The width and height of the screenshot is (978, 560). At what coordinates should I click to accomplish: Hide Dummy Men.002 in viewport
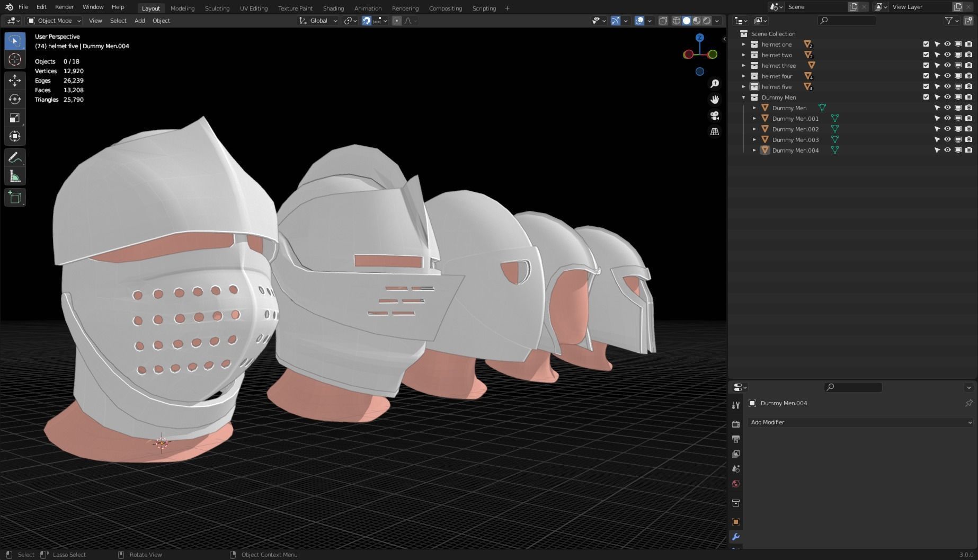click(947, 129)
